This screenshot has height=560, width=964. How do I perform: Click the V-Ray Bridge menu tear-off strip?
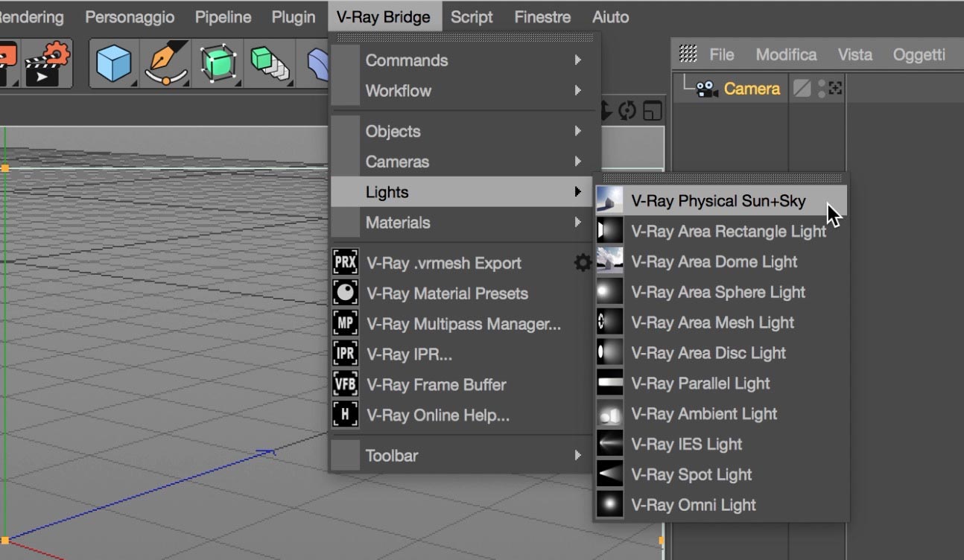pos(465,36)
